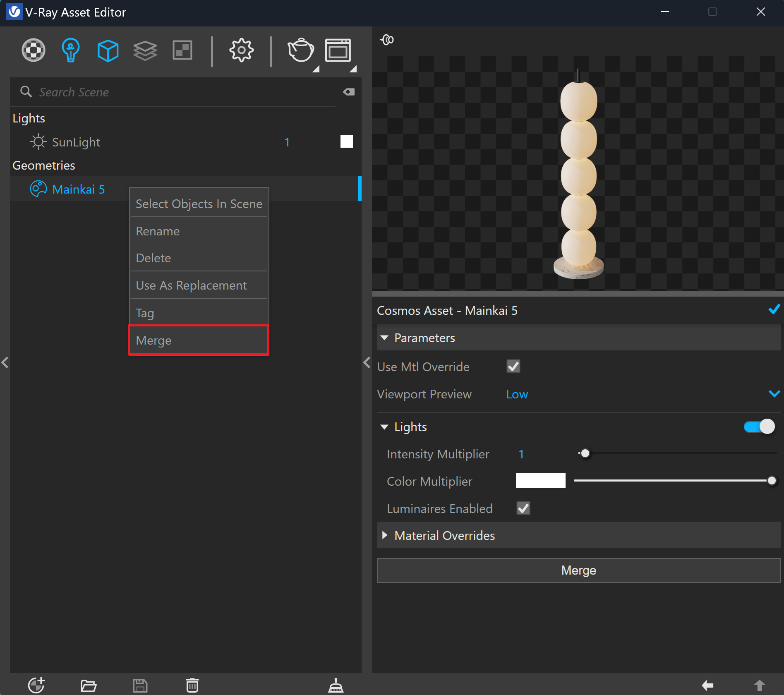
Task: Click the Cosmos icon above preview
Action: click(x=387, y=40)
